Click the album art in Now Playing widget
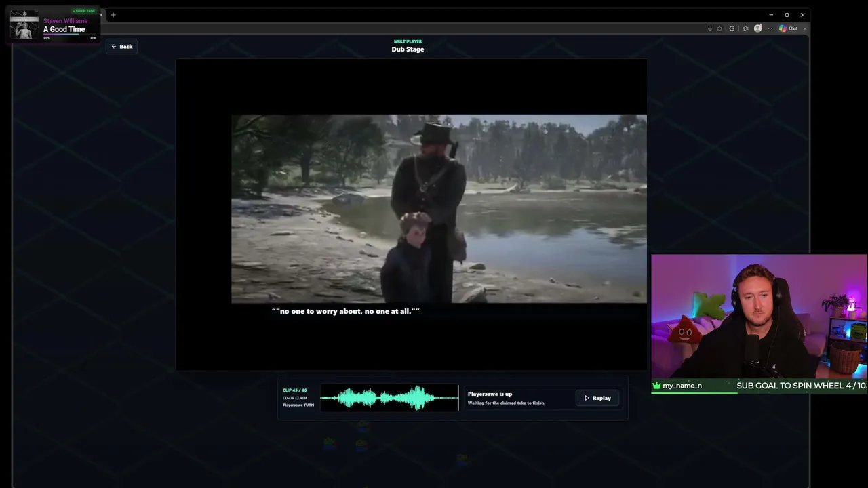 (24, 24)
